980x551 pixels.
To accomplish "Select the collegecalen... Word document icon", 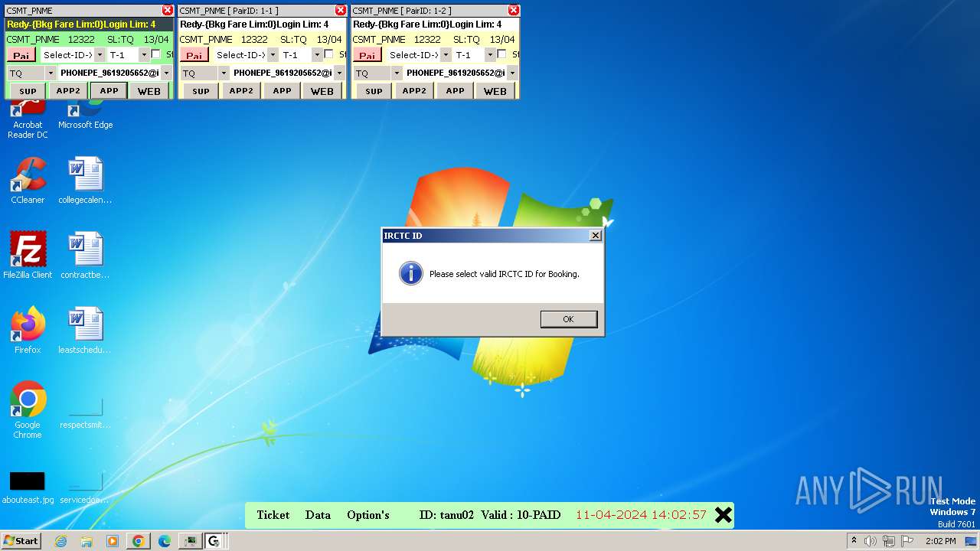I will pos(85,181).
